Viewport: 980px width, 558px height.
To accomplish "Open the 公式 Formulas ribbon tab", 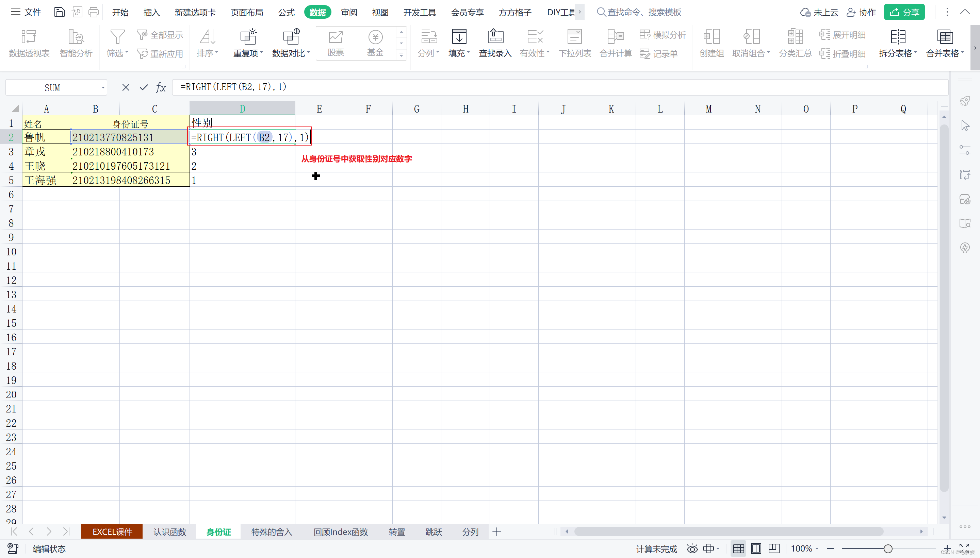I will click(x=287, y=12).
